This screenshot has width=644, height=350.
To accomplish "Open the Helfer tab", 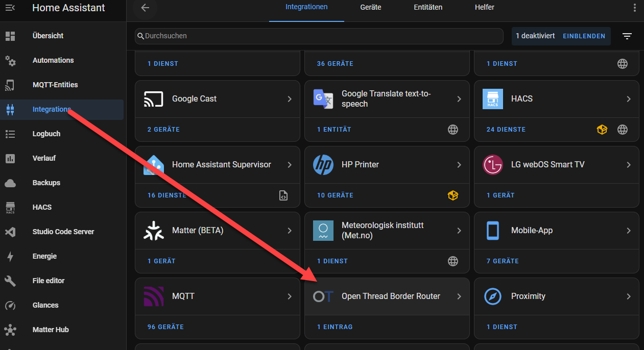I will (484, 8).
